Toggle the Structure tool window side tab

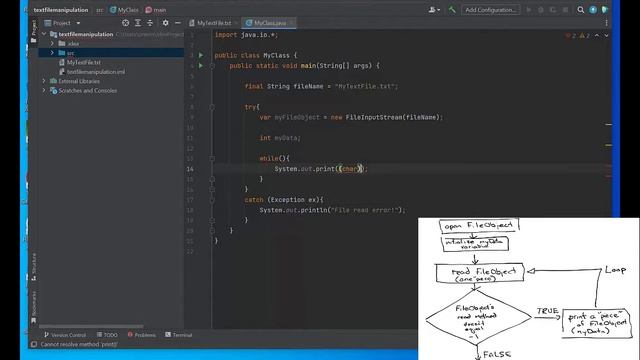[33, 267]
